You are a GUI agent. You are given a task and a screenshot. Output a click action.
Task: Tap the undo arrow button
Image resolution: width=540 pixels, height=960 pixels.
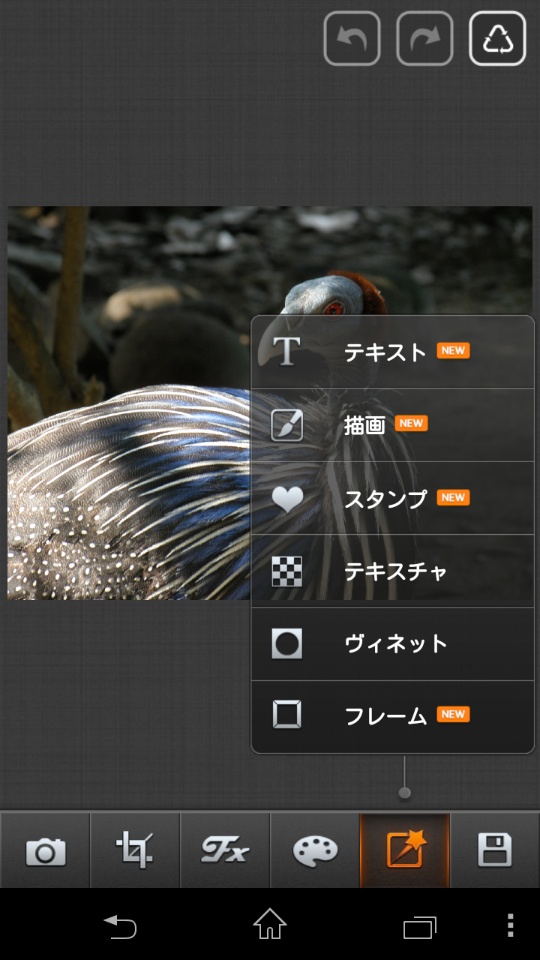coord(352,39)
